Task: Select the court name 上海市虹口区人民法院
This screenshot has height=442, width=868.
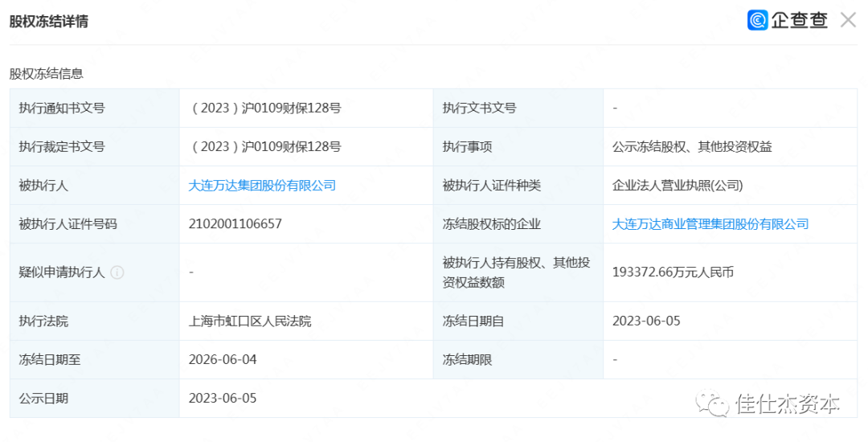Action: coord(250,321)
